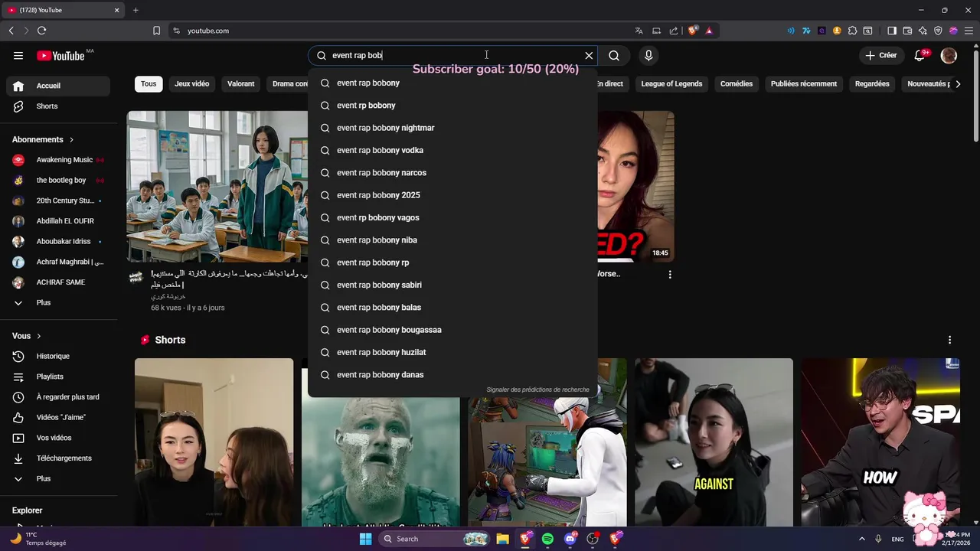Image resolution: width=980 pixels, height=551 pixels.
Task: Open Vos vidéos in sidebar
Action: tap(58, 438)
